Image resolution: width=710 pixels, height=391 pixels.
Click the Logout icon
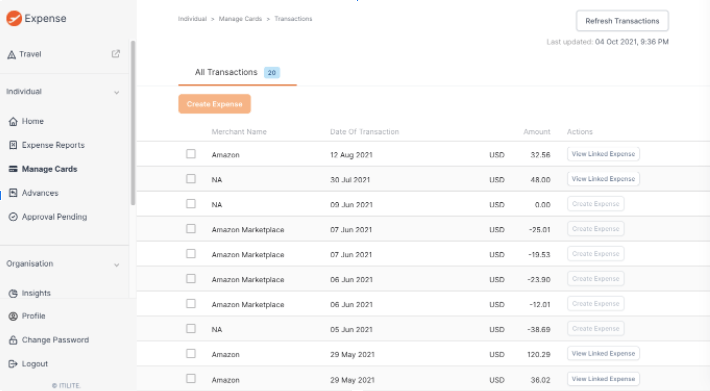pos(13,364)
